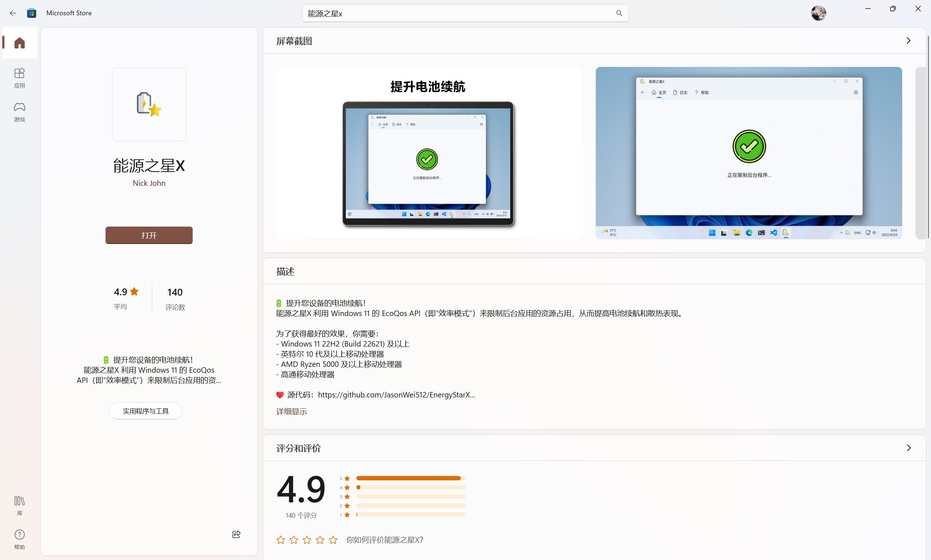Click the AMD Ryzen 5000 requirement line
Screen dimensions: 931x560
[339, 364]
